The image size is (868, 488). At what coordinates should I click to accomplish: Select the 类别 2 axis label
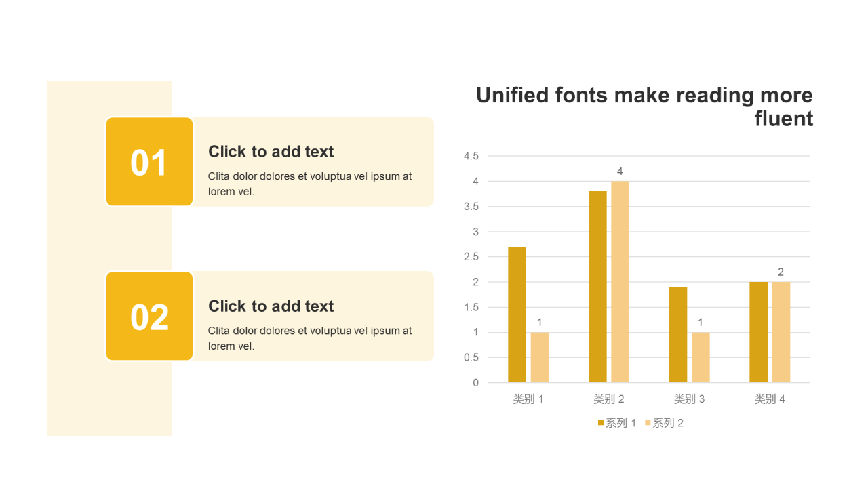click(608, 399)
